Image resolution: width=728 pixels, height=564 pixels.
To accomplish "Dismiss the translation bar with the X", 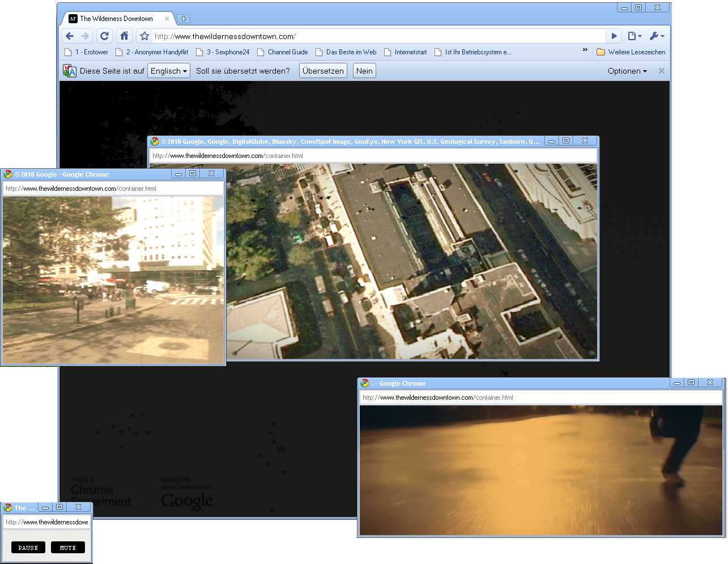I will [x=661, y=71].
